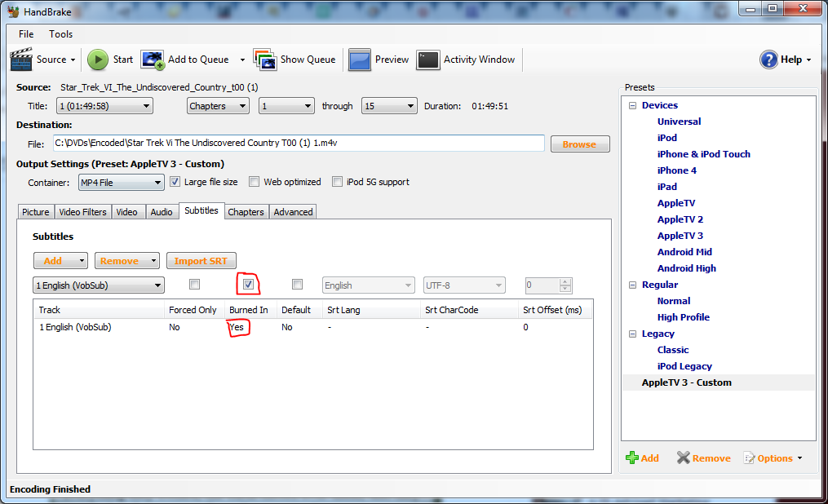Open the 1 English (VobSub) track dropdown
The image size is (828, 504).
pyautogui.click(x=98, y=285)
